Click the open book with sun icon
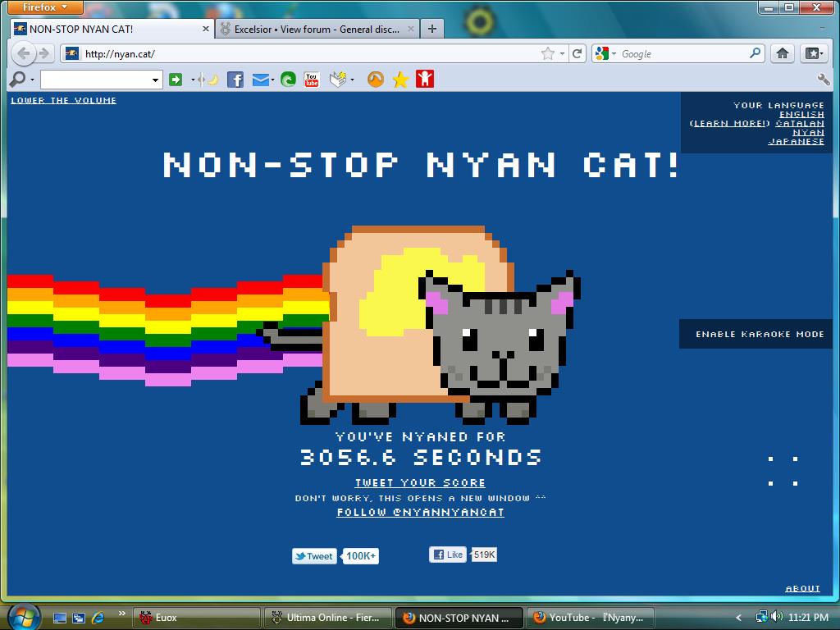 tap(338, 80)
